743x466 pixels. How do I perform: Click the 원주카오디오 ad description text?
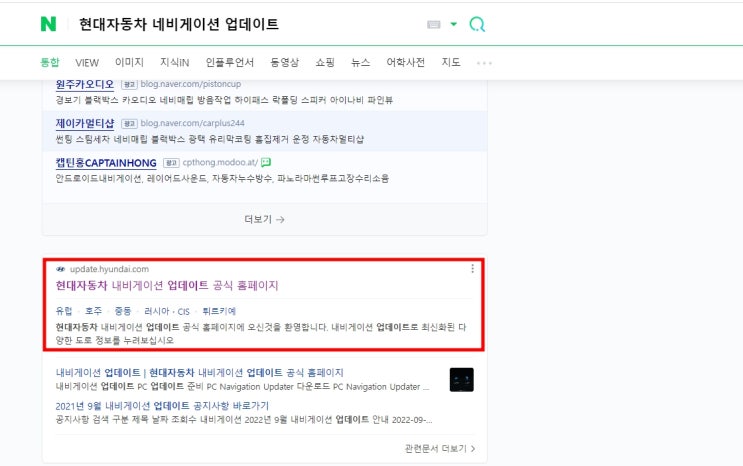[x=224, y=100]
